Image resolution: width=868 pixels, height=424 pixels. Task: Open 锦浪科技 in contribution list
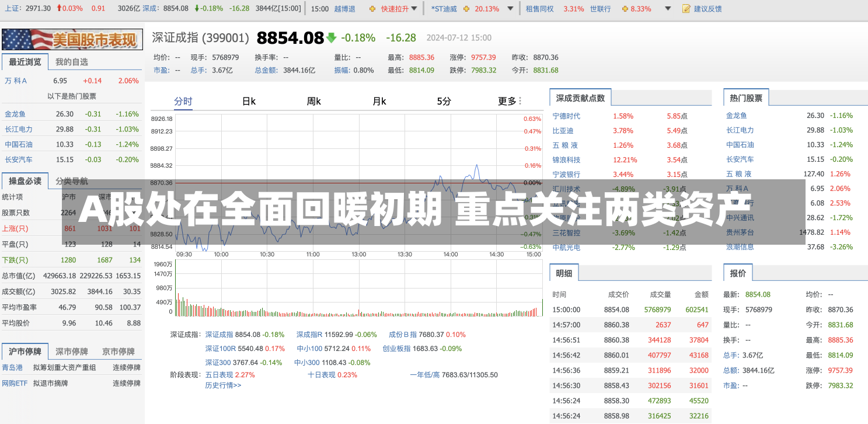click(x=566, y=159)
